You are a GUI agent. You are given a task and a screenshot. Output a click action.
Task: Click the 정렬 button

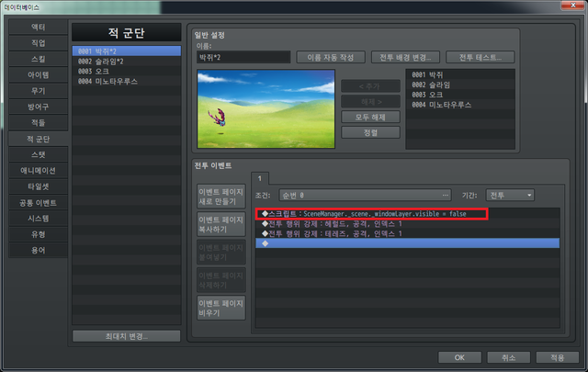coord(370,132)
